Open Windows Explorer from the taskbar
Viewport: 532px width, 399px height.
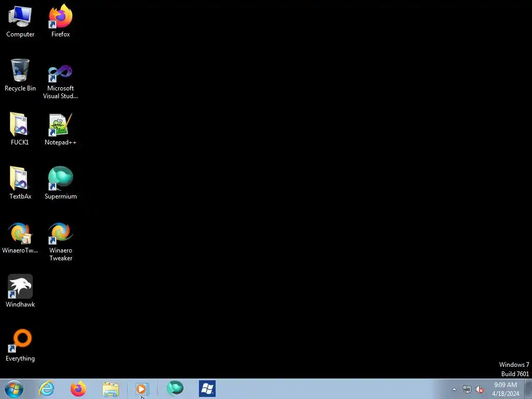(111, 389)
